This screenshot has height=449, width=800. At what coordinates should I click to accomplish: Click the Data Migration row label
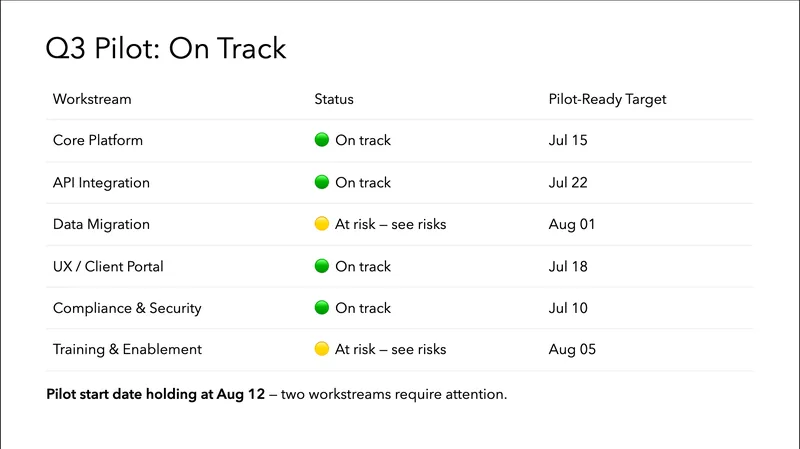point(101,224)
